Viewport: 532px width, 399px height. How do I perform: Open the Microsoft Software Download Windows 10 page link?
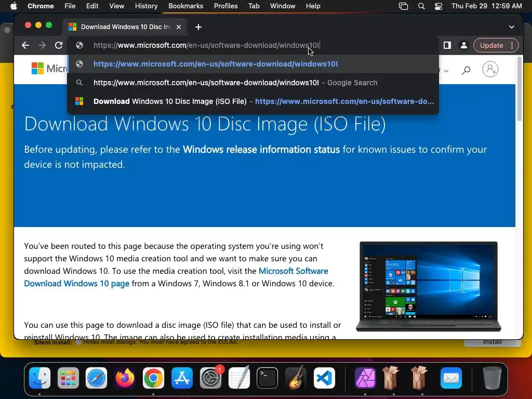176,277
